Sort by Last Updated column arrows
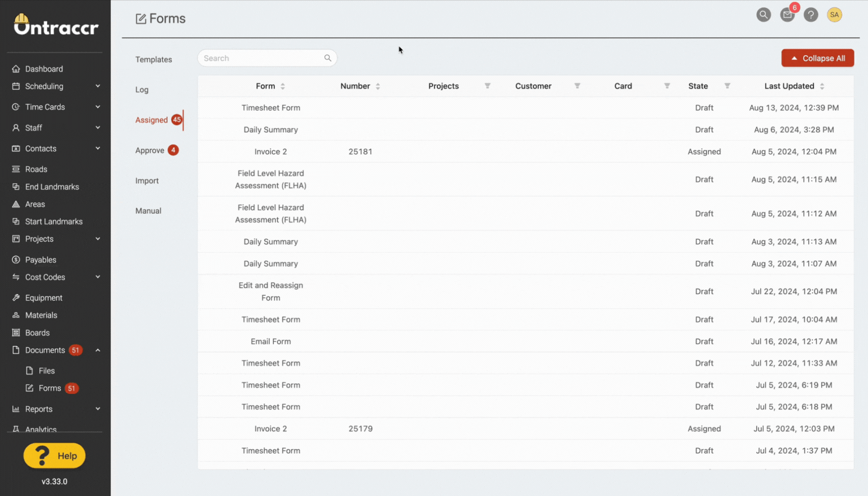Screen dimensions: 868x496 tap(822, 86)
